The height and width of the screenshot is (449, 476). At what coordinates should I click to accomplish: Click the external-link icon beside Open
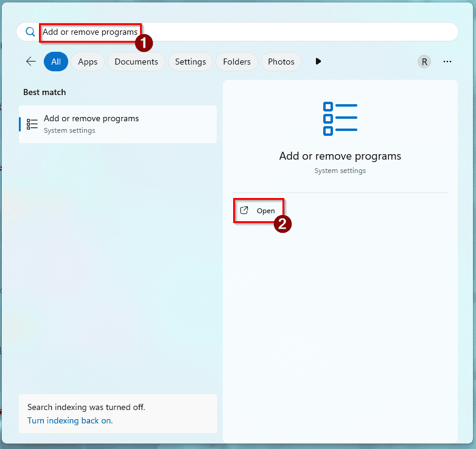[245, 210]
